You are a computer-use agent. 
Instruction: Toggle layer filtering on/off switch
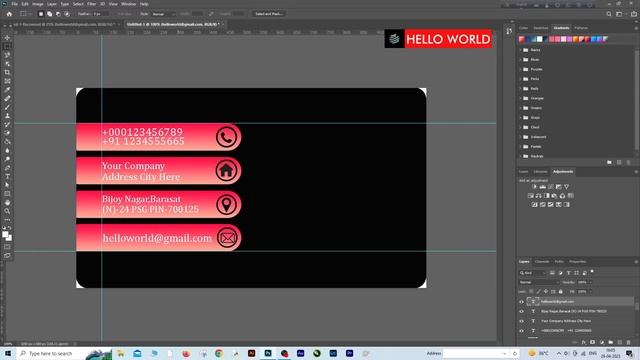(592, 271)
